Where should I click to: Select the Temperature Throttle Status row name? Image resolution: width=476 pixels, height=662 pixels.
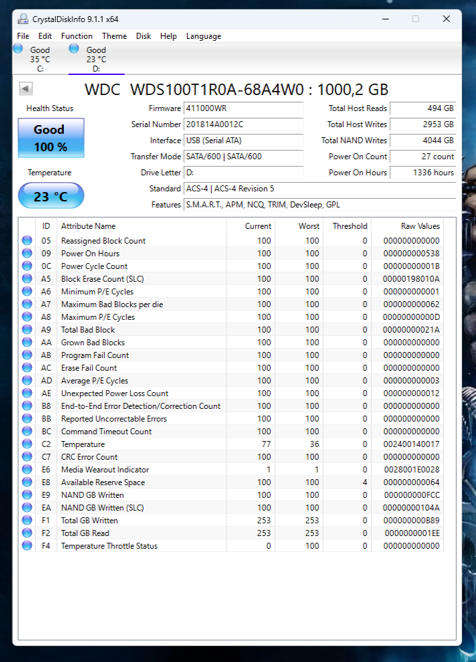tap(109, 546)
